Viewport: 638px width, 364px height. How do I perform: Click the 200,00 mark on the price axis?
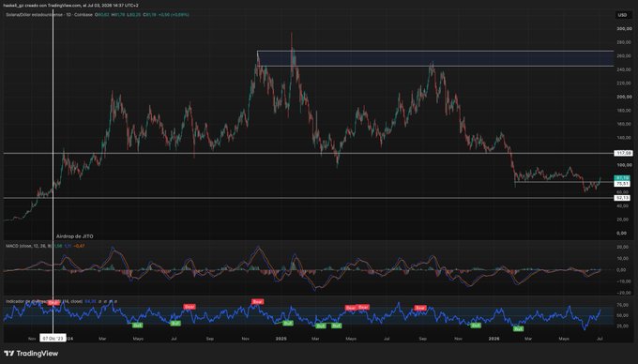tap(624, 97)
